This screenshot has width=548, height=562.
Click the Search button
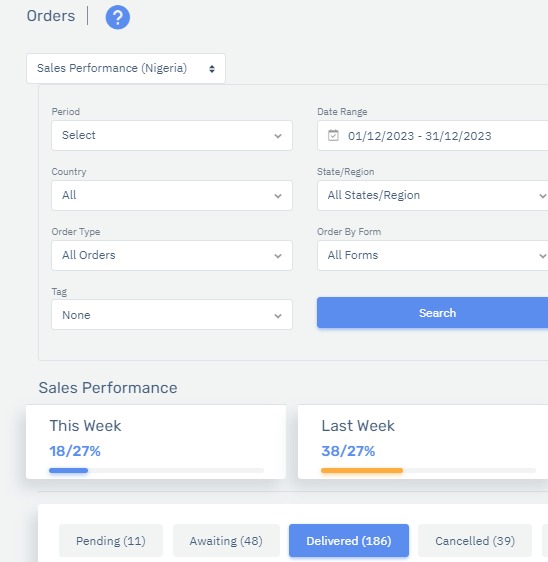(x=433, y=313)
